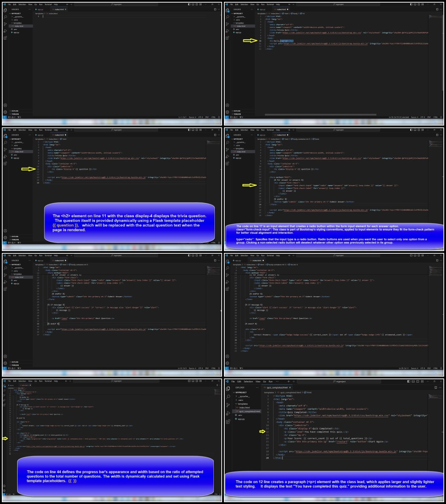Open Explorer more actions in quiz_completed.html window

point(257,388)
